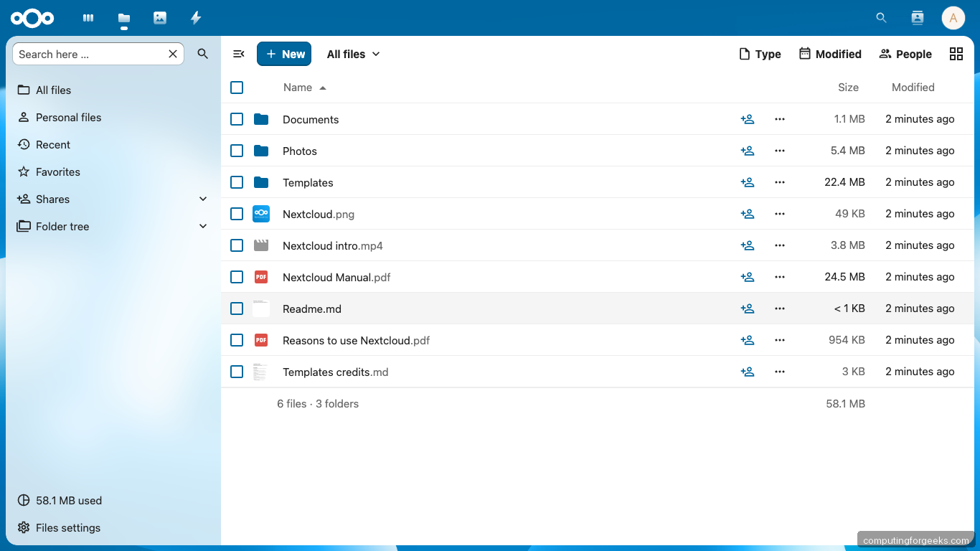Open the Contacts menu in the header
The image size is (980, 551).
pos(917,17)
